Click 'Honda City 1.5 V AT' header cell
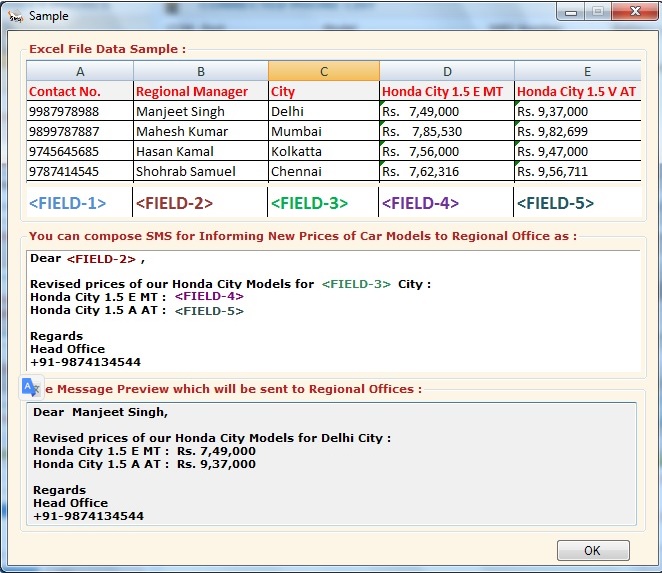Image resolution: width=662 pixels, height=573 pixels. click(576, 92)
